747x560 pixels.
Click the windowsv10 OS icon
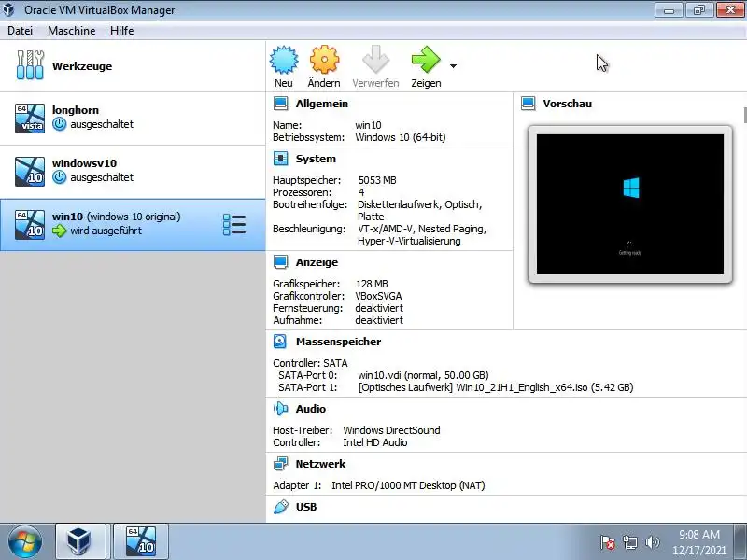click(30, 172)
